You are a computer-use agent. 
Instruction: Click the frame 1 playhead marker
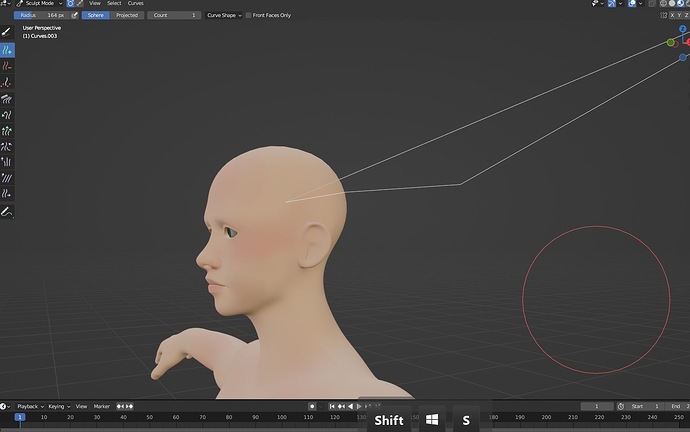(x=20, y=417)
